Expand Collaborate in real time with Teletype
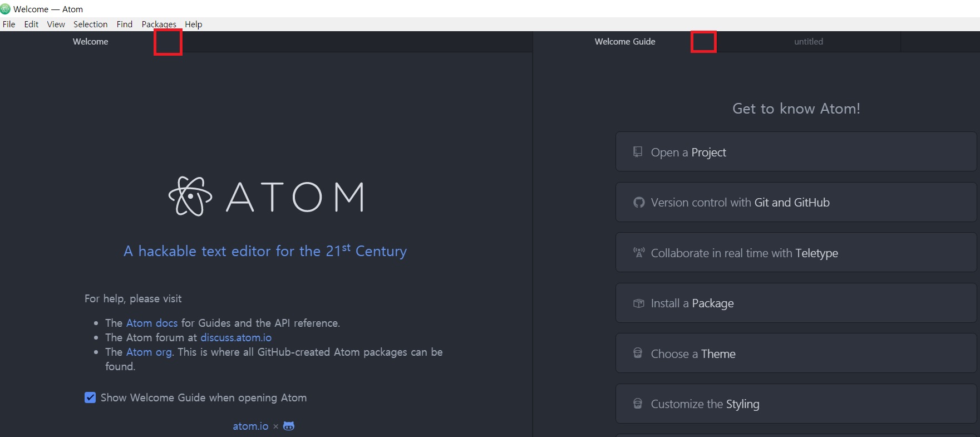 click(x=796, y=252)
